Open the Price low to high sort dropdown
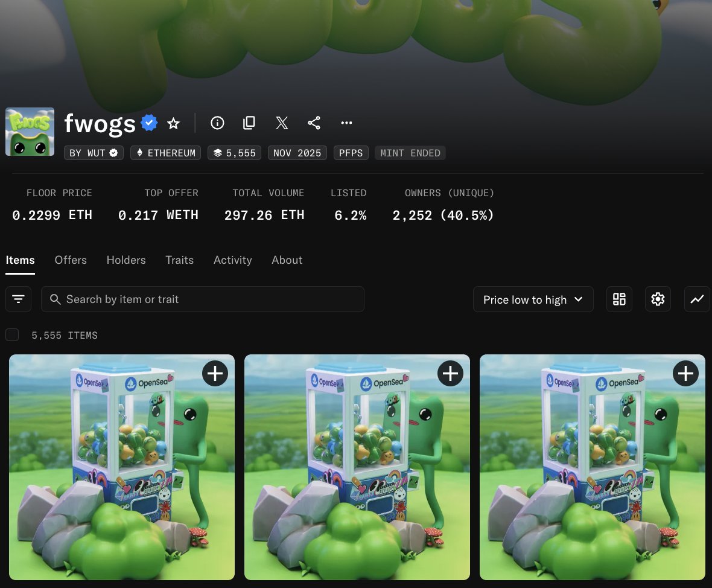The image size is (712, 588). pos(533,299)
